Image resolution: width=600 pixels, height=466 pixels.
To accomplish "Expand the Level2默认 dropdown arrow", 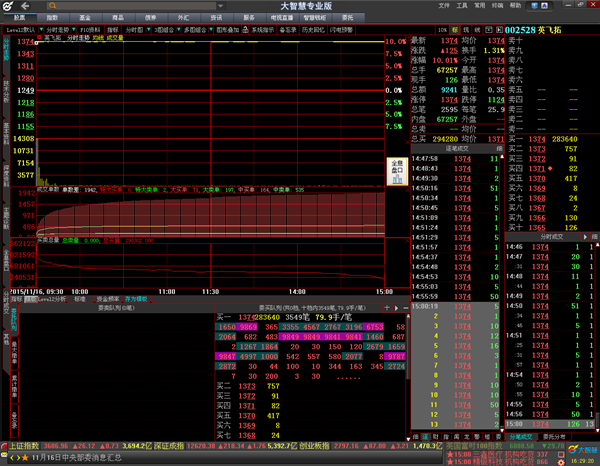I will click(x=41, y=29).
